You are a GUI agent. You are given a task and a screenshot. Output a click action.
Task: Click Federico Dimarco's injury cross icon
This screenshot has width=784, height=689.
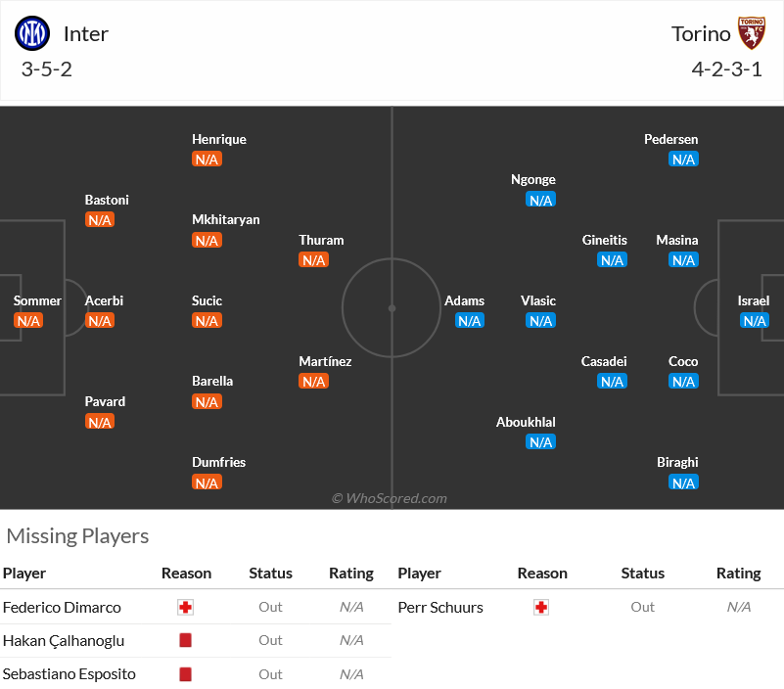[x=186, y=608]
